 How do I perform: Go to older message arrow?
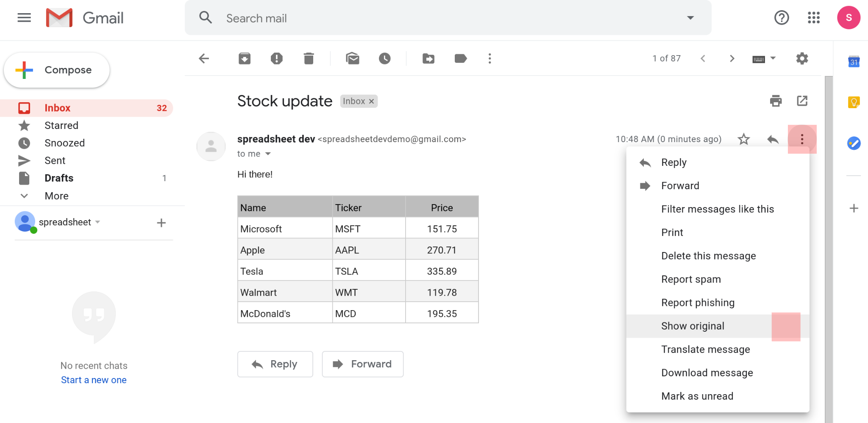(732, 59)
